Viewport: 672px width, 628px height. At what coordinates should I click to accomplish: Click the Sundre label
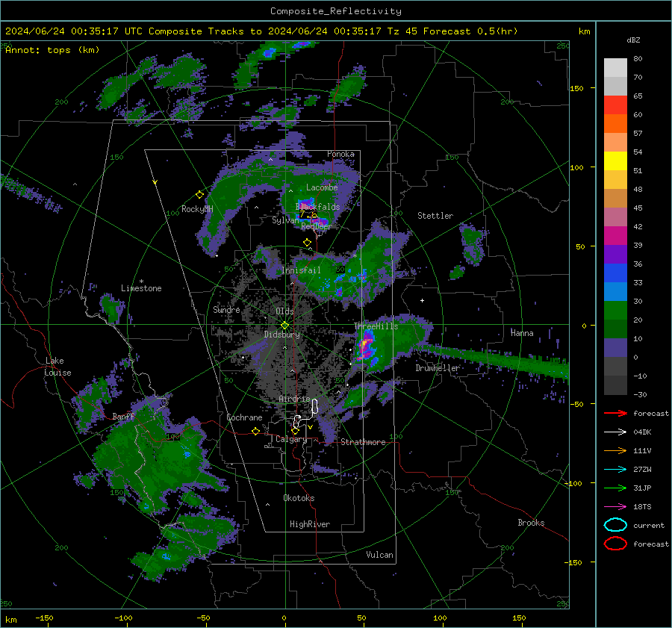tap(226, 310)
